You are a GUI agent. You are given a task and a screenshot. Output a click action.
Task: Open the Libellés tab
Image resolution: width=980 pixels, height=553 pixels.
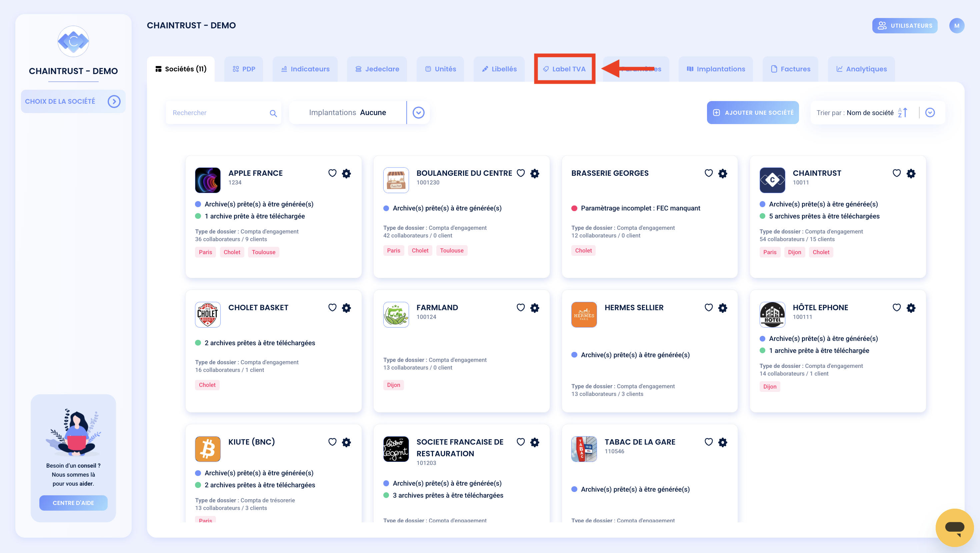499,69
